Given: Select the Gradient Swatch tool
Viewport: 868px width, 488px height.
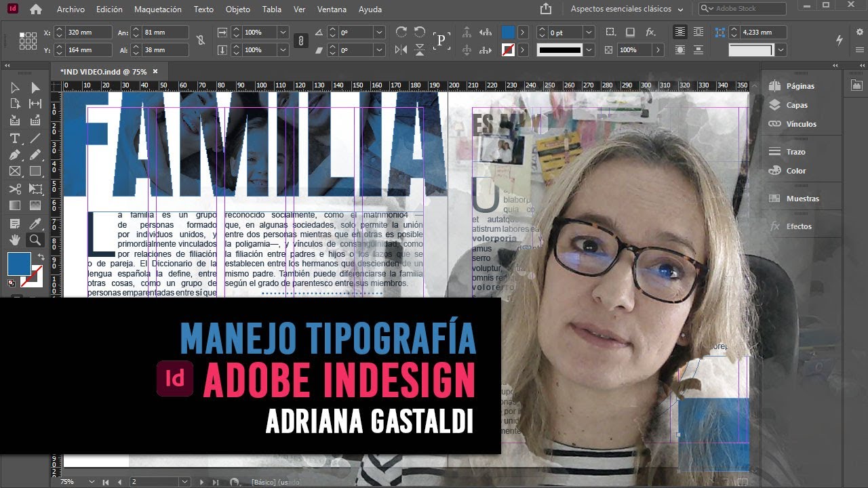Looking at the screenshot, I should click(x=15, y=206).
